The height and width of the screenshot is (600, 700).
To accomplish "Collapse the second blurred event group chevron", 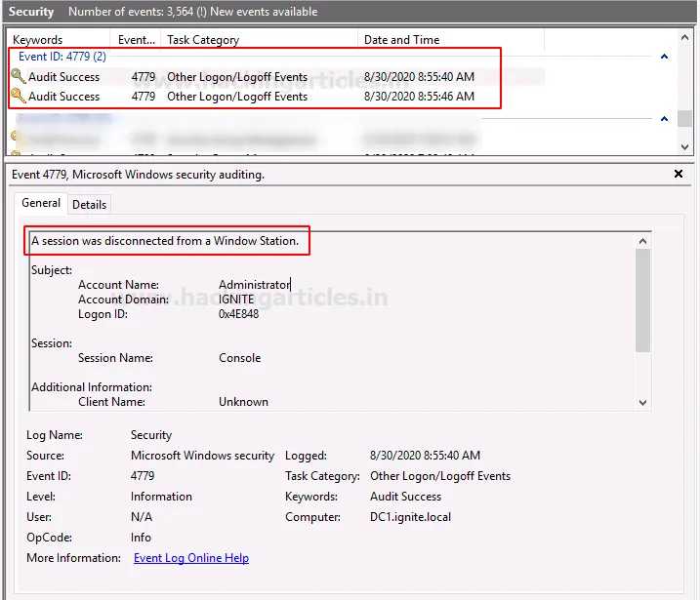I will click(664, 119).
